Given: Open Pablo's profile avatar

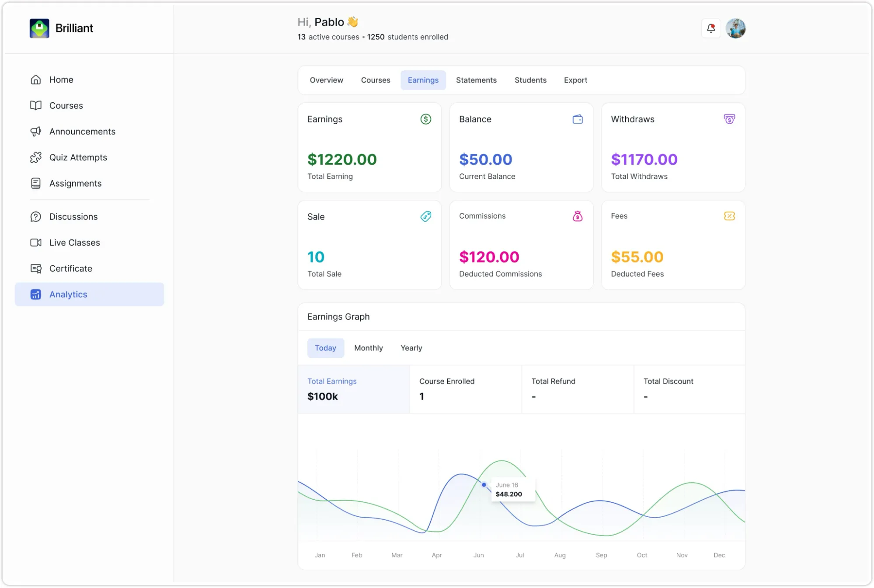Looking at the screenshot, I should (x=736, y=28).
